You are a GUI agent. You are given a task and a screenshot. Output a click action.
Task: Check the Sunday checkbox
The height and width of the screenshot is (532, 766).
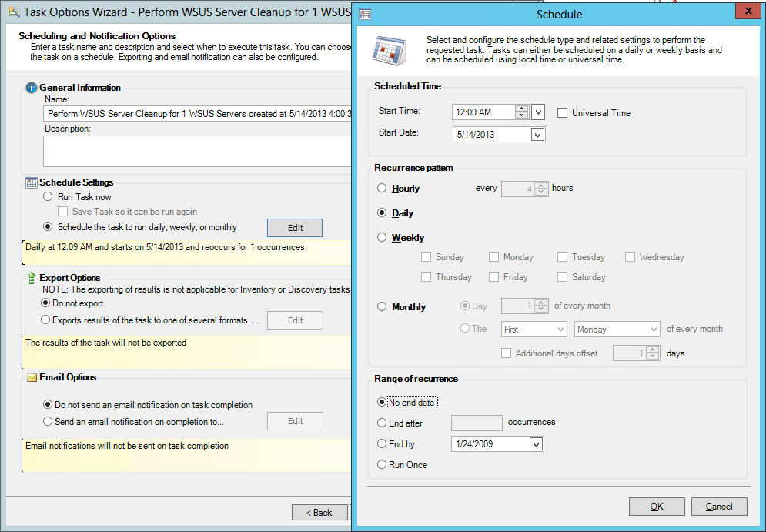point(426,257)
